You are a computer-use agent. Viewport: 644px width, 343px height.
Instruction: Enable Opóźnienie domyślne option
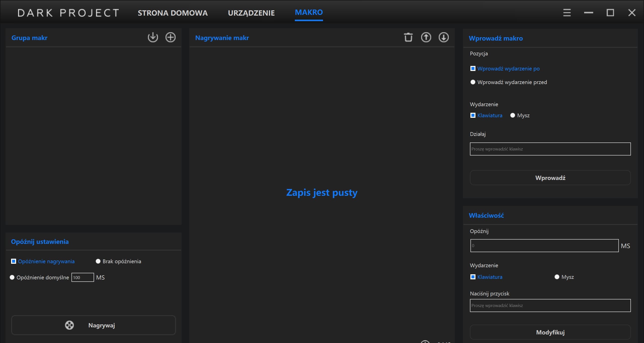tap(12, 277)
